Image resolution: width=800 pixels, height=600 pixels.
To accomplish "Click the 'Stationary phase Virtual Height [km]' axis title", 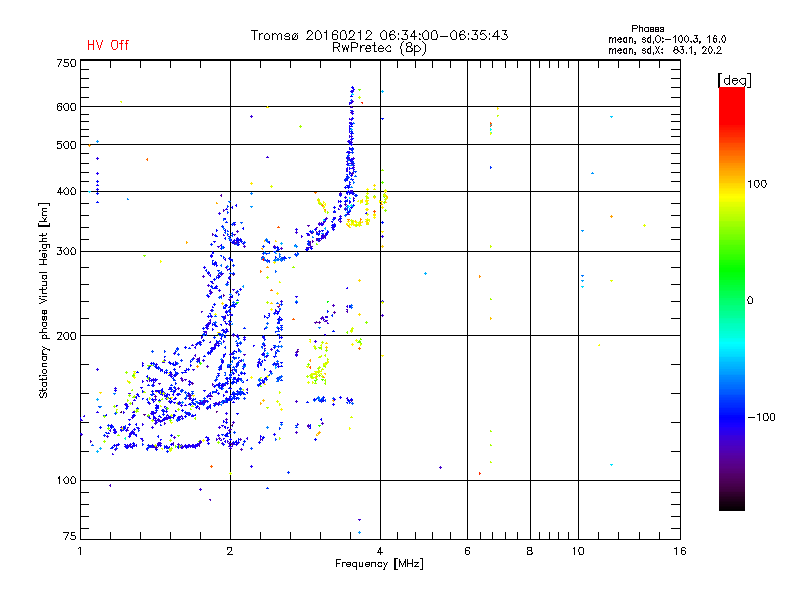I will tap(44, 300).
